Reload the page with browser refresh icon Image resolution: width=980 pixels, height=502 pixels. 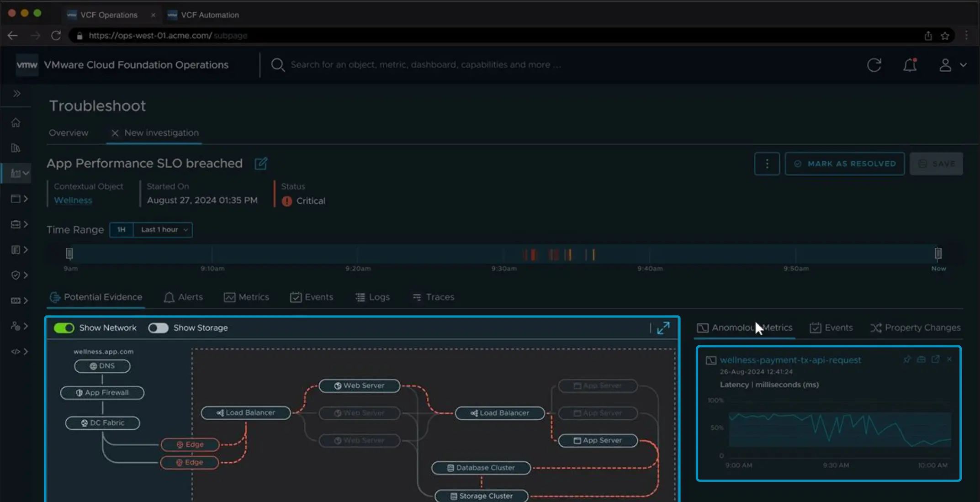(56, 36)
